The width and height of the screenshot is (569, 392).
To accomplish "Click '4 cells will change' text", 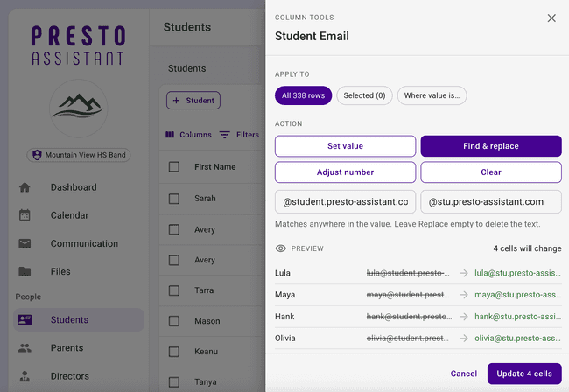I will click(527, 248).
